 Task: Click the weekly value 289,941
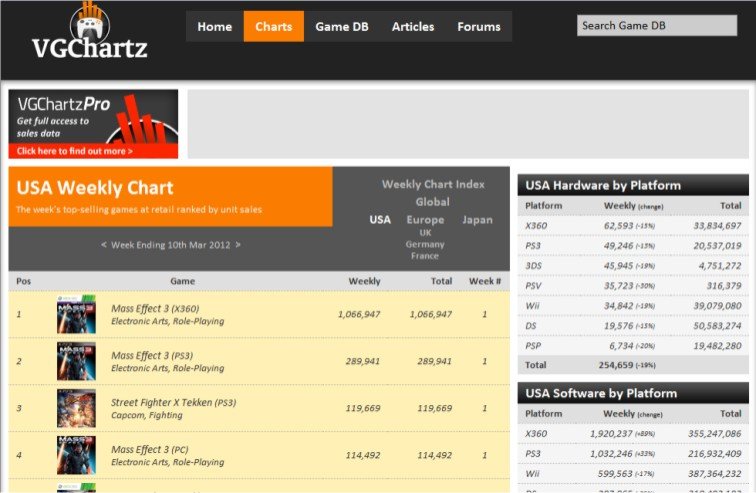coord(363,361)
